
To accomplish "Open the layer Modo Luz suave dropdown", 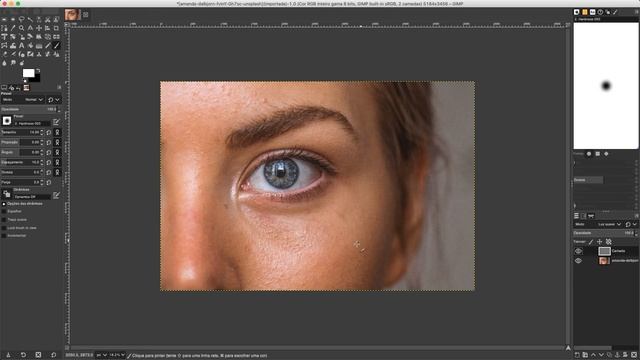I will tap(598, 224).
